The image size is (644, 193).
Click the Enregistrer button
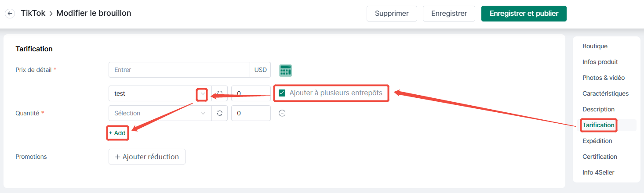(x=449, y=14)
